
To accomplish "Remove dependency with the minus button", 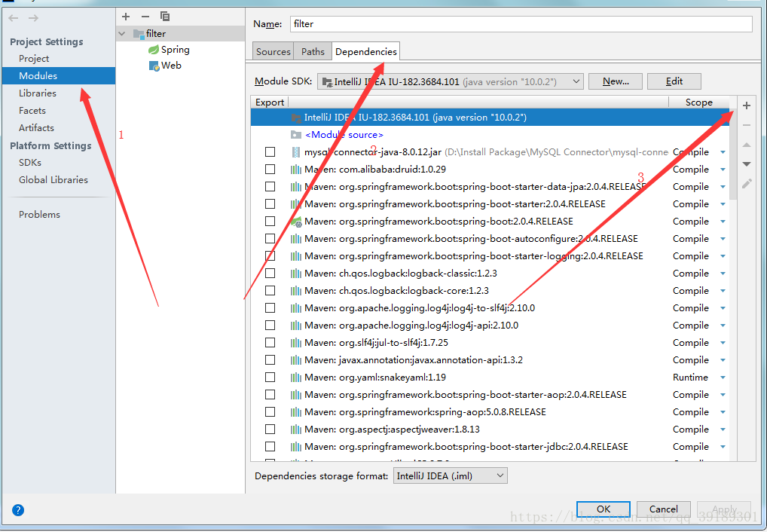I will click(x=747, y=125).
